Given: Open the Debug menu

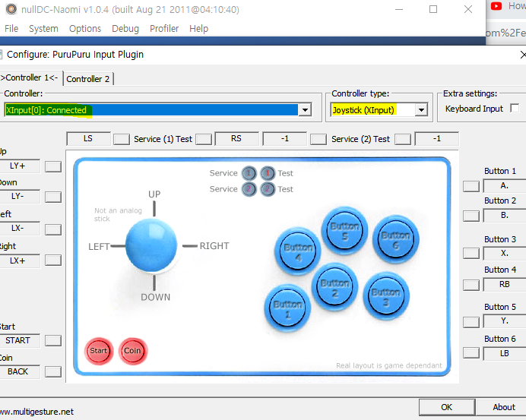Looking at the screenshot, I should pyautogui.click(x=125, y=29).
